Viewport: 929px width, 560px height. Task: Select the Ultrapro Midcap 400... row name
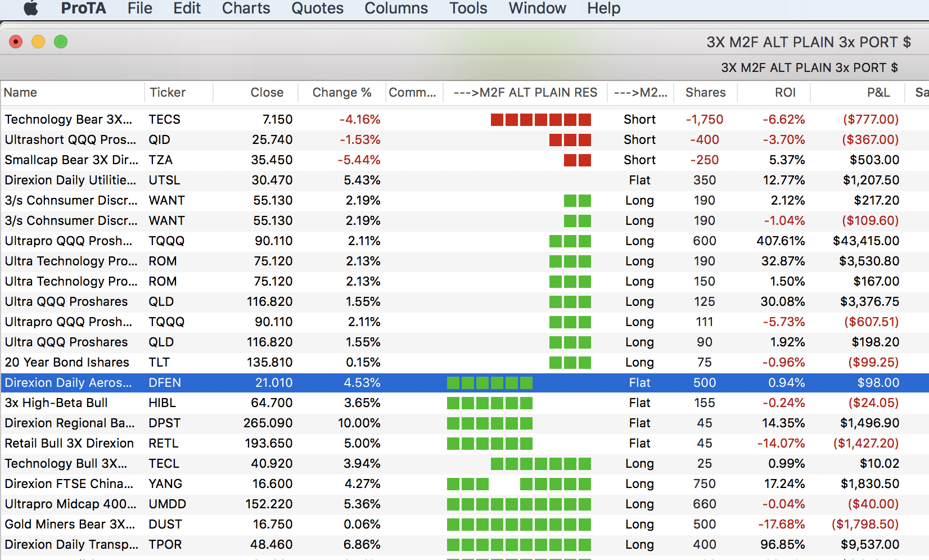tap(70, 504)
